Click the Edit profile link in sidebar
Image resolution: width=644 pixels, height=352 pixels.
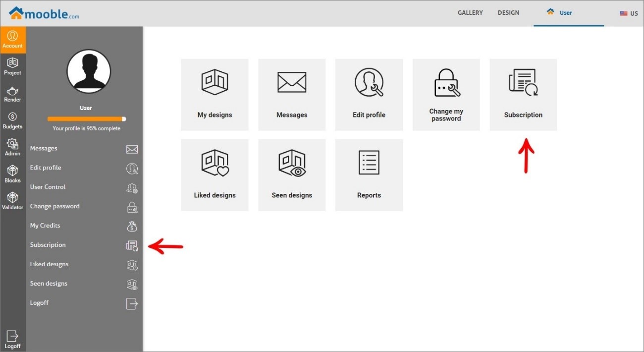(46, 168)
